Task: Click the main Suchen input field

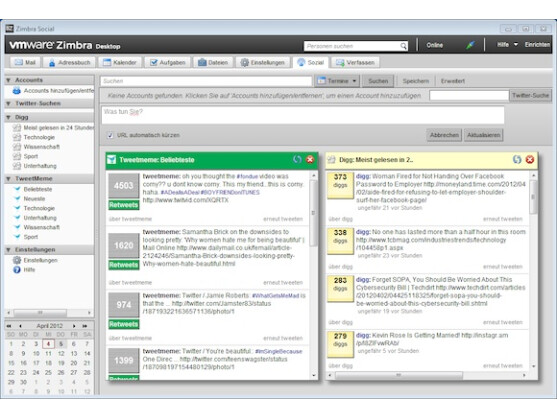Action: click(206, 81)
